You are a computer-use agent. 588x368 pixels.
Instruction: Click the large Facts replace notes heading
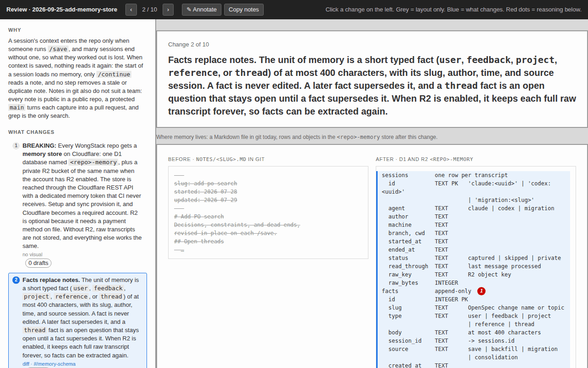[x=372, y=86]
